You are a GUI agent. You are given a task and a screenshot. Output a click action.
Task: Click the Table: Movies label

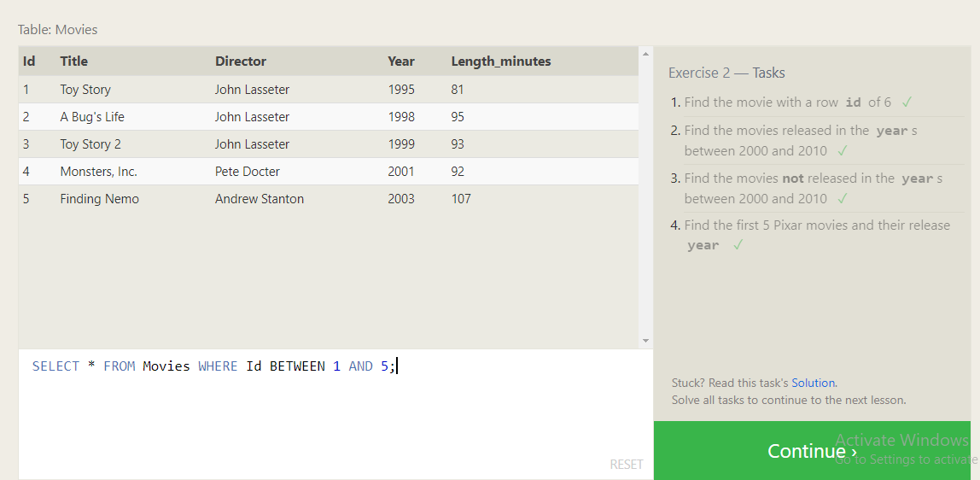57,29
